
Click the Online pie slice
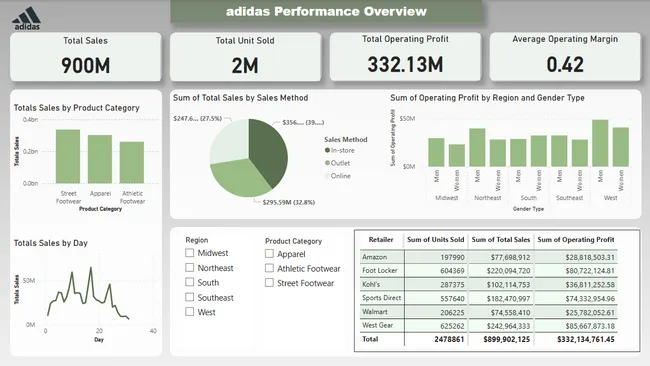tap(228, 141)
